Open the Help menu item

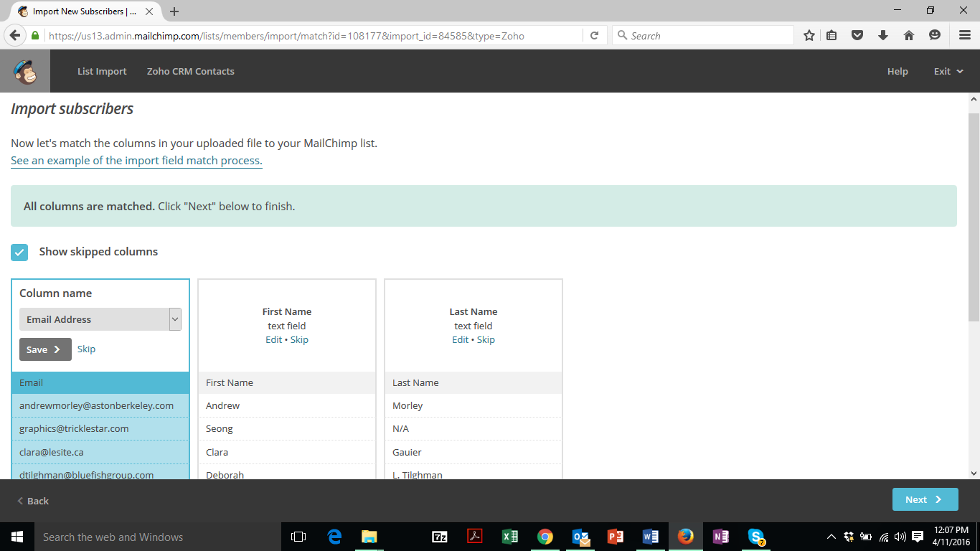click(x=897, y=71)
